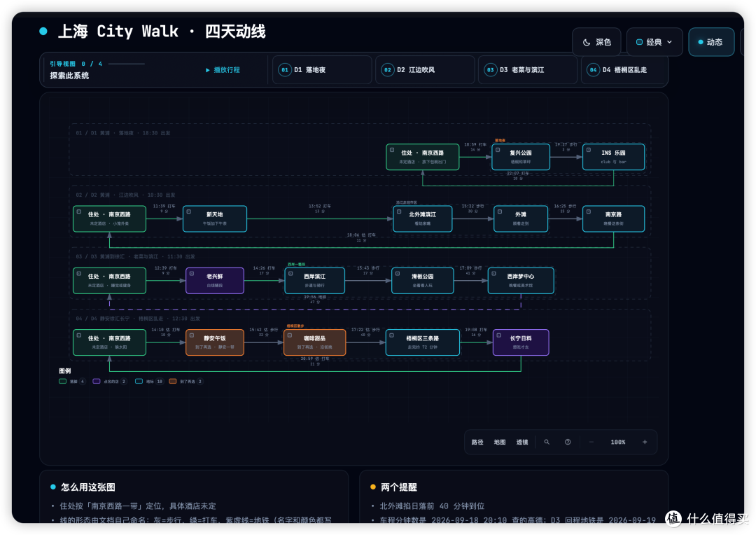Select the 外滩 itinerary node

tap(521, 218)
